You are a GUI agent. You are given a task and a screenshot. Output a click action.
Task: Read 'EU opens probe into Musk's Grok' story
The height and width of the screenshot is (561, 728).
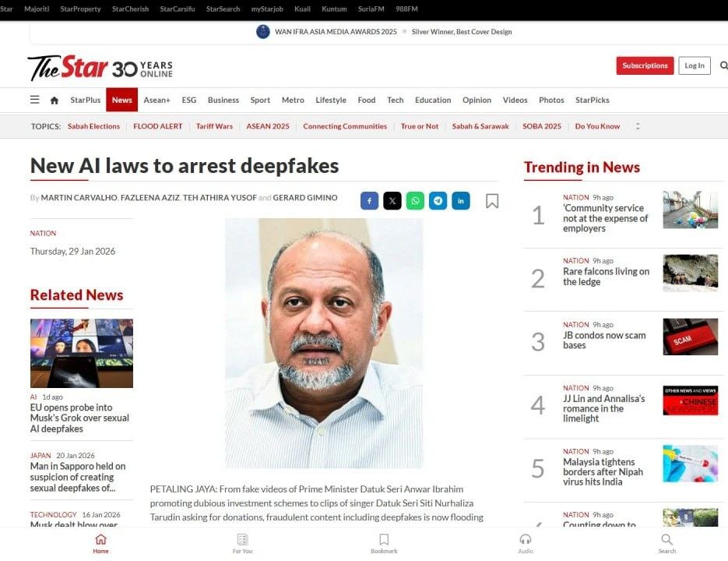[x=80, y=418]
